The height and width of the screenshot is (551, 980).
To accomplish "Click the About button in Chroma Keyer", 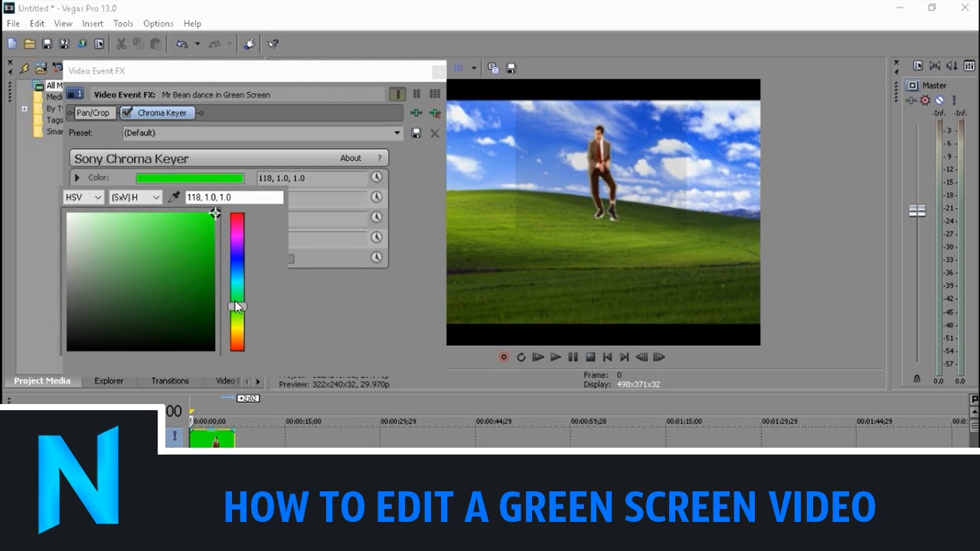I will click(351, 158).
